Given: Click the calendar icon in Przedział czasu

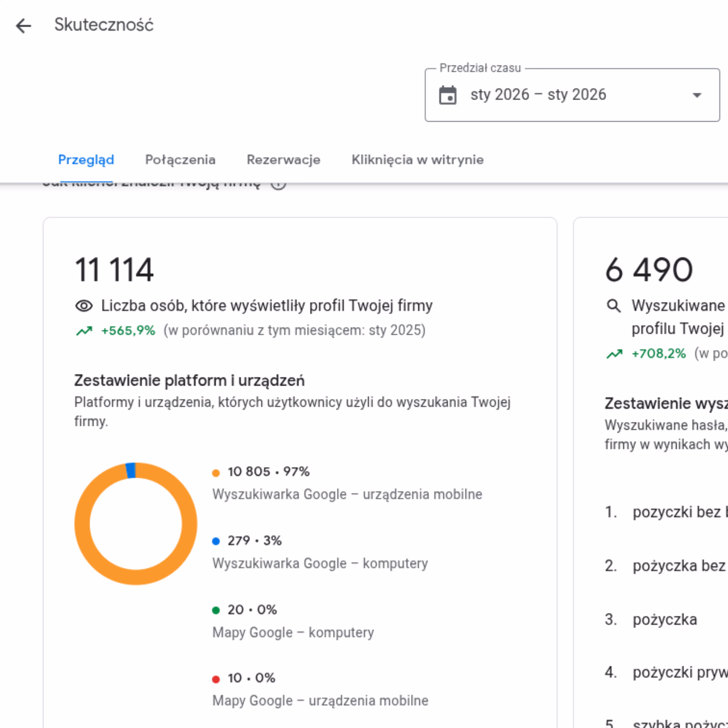Looking at the screenshot, I should 448,95.
